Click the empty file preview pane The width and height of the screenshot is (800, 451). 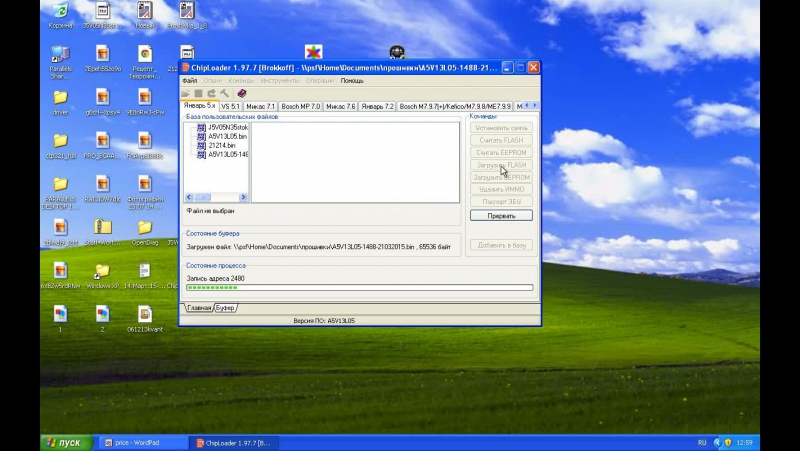pyautogui.click(x=355, y=162)
